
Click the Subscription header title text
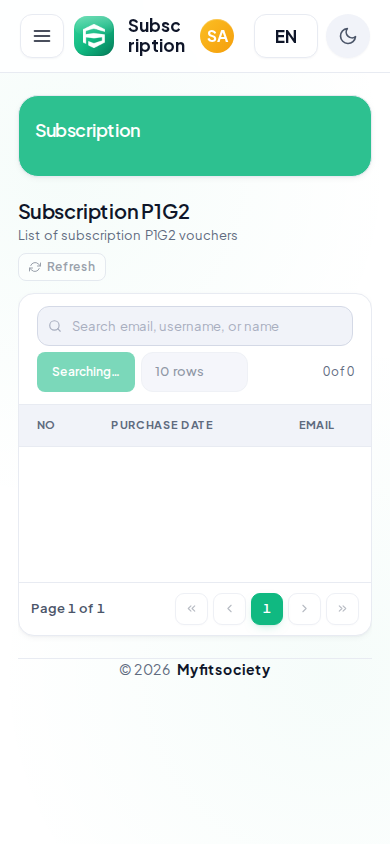point(157,36)
